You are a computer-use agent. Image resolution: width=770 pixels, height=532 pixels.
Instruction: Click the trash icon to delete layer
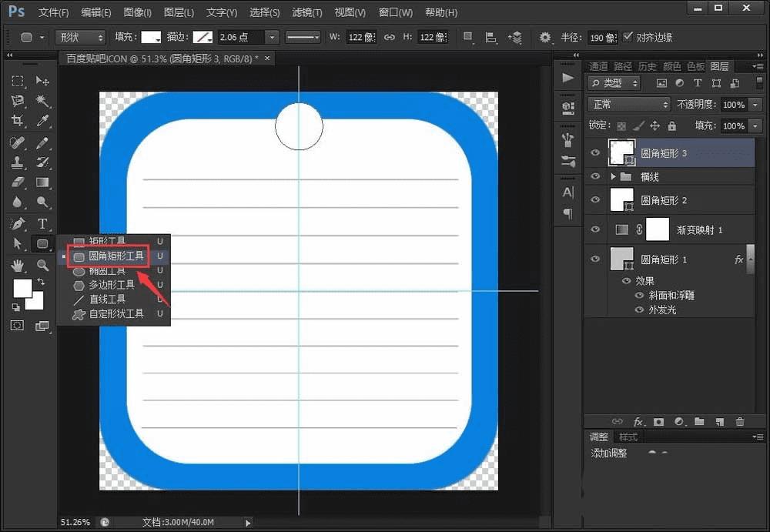coord(740,421)
